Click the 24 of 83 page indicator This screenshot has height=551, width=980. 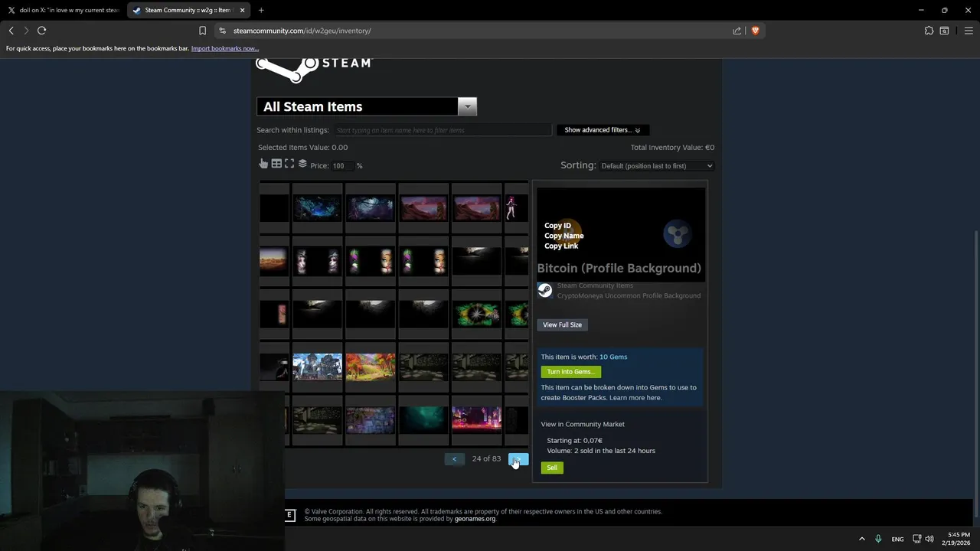(x=486, y=459)
